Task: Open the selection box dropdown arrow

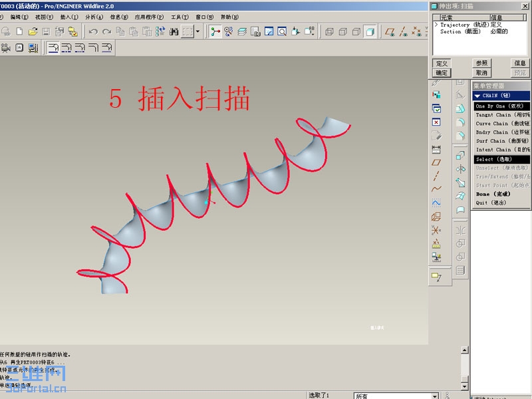Action: tap(198, 31)
